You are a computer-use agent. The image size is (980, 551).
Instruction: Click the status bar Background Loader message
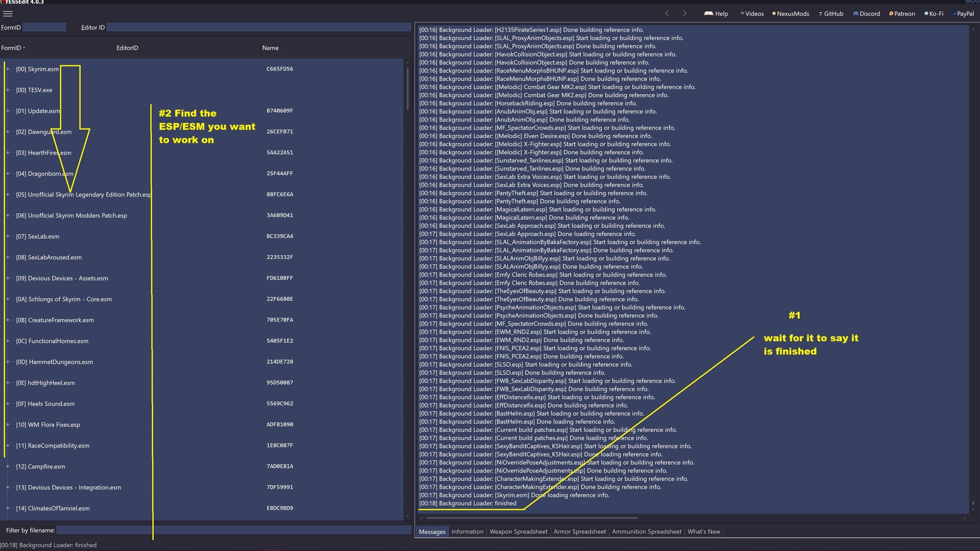[x=48, y=545]
